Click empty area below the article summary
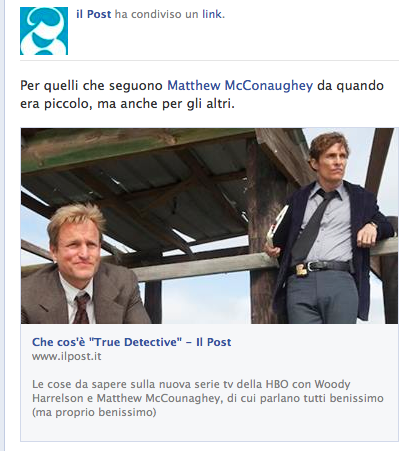413x451 pixels. (x=209, y=431)
